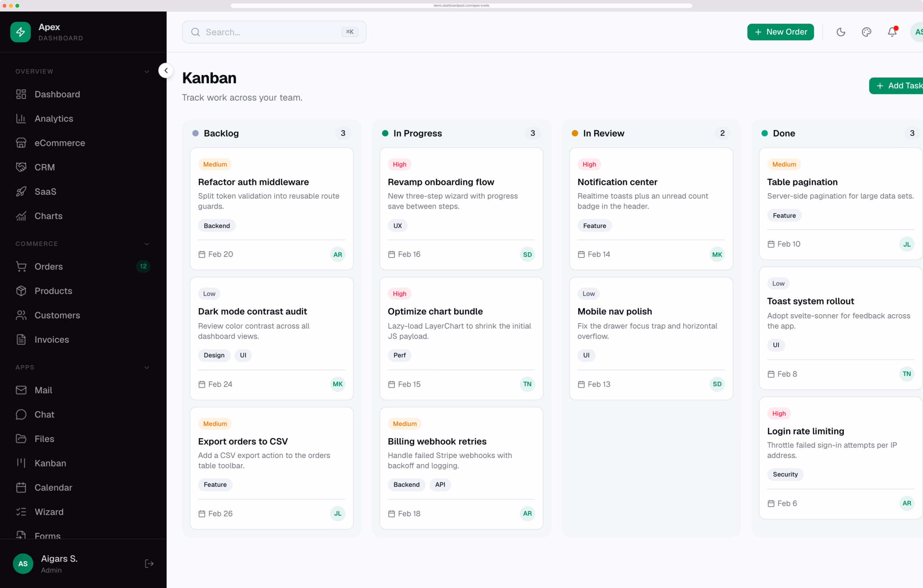Click the Low priority label on Mobile nav polish
Screen dimensions: 923x588
point(588,294)
